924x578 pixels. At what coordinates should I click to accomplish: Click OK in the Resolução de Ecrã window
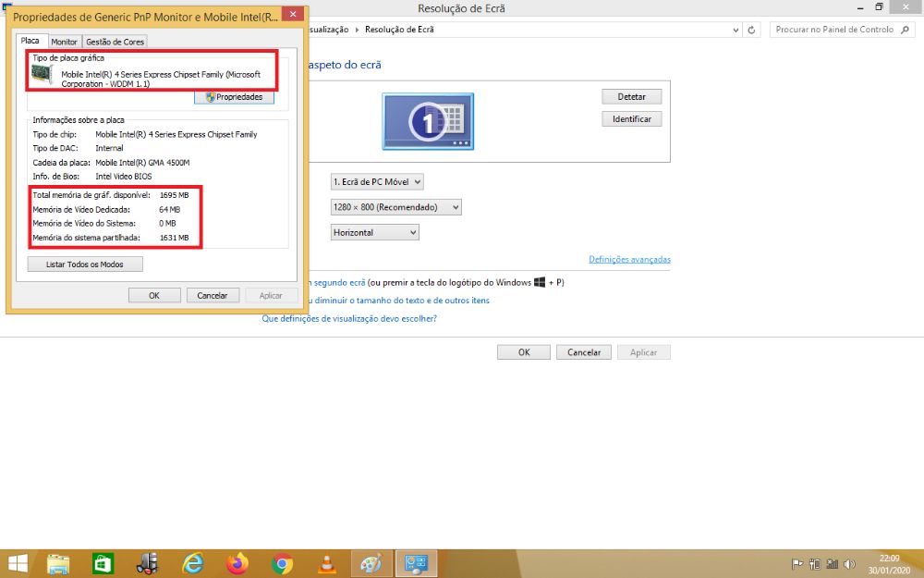coord(524,352)
